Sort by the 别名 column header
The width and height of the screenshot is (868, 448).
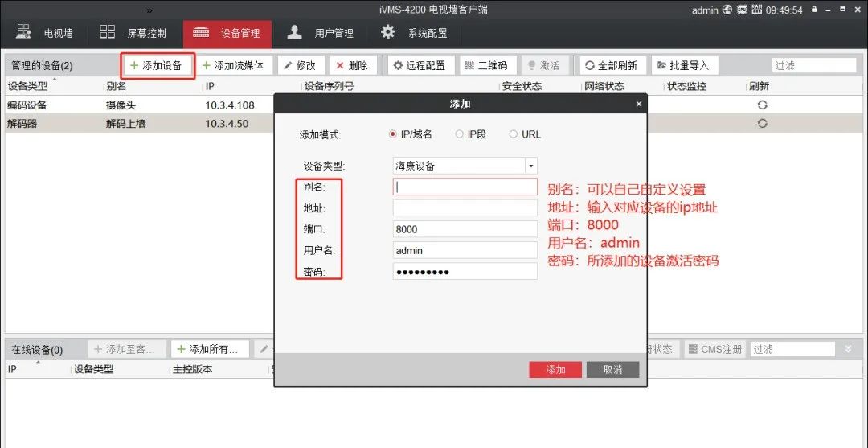coord(117,86)
